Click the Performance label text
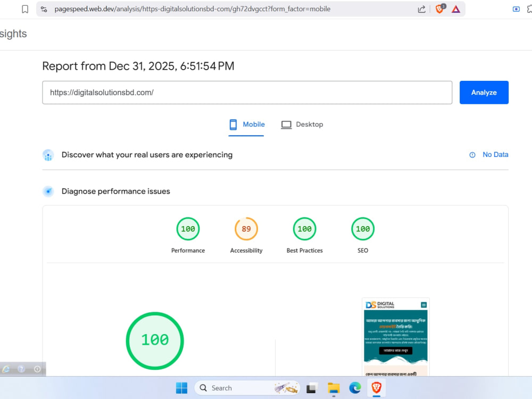The width and height of the screenshot is (532, 399). [188, 251]
